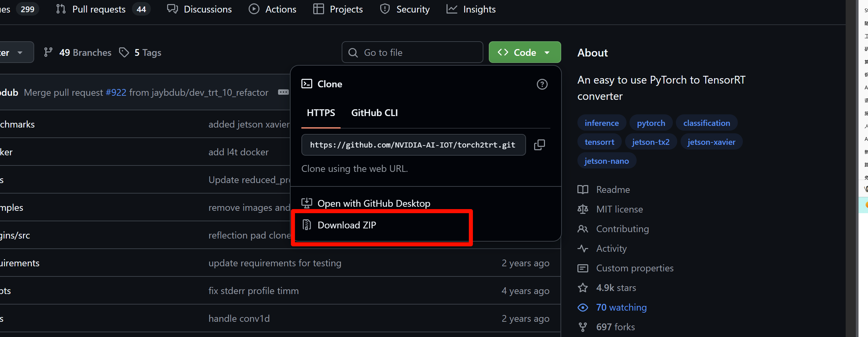Click the pull request icon in the nav

click(x=61, y=9)
